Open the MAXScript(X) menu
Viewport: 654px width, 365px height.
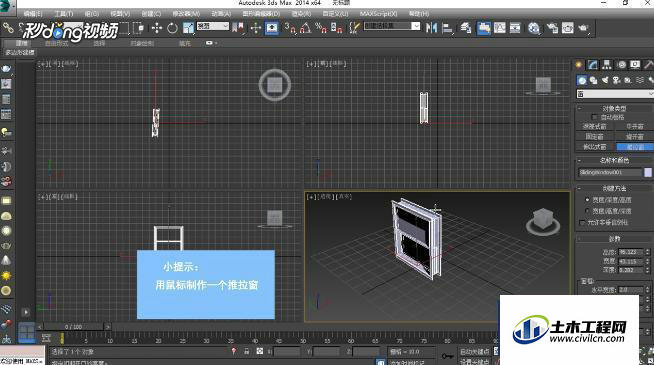click(x=378, y=14)
